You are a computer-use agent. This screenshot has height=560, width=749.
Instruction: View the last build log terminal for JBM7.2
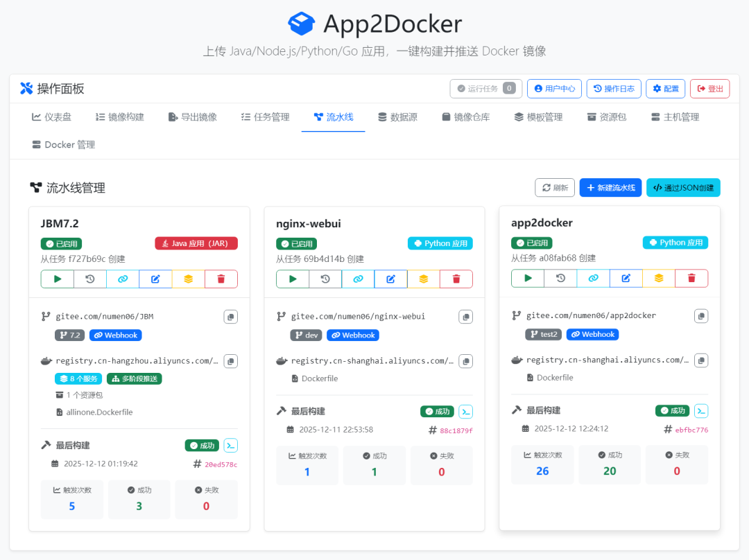pos(230,446)
